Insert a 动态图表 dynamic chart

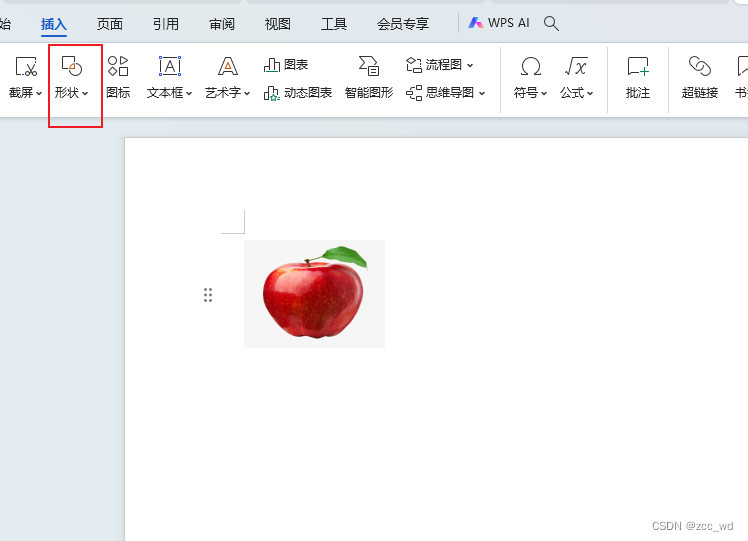298,93
